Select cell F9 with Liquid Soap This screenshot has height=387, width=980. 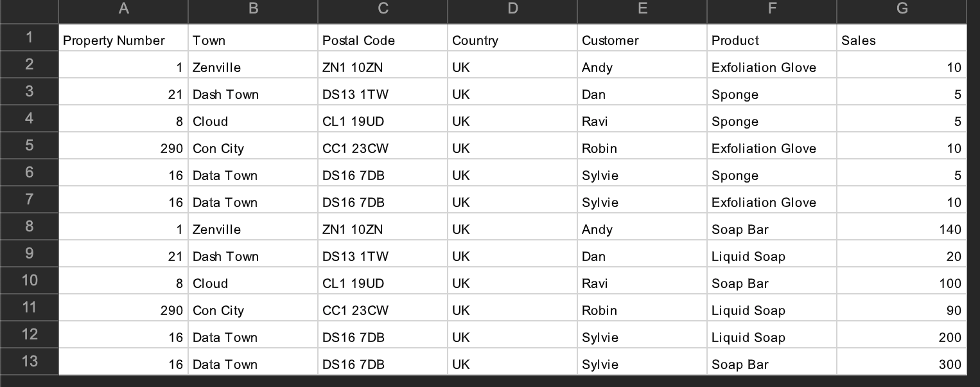[771, 256]
